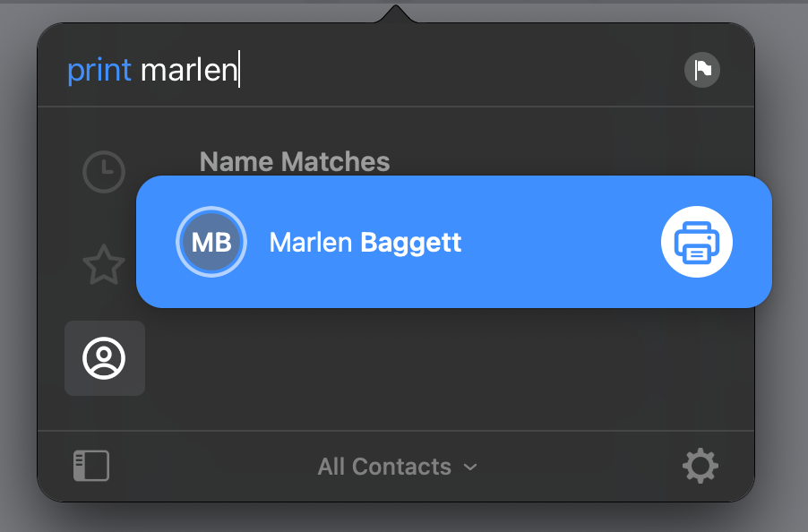808x532 pixels.
Task: Select the Marlen Baggett result row
Action: 454,242
